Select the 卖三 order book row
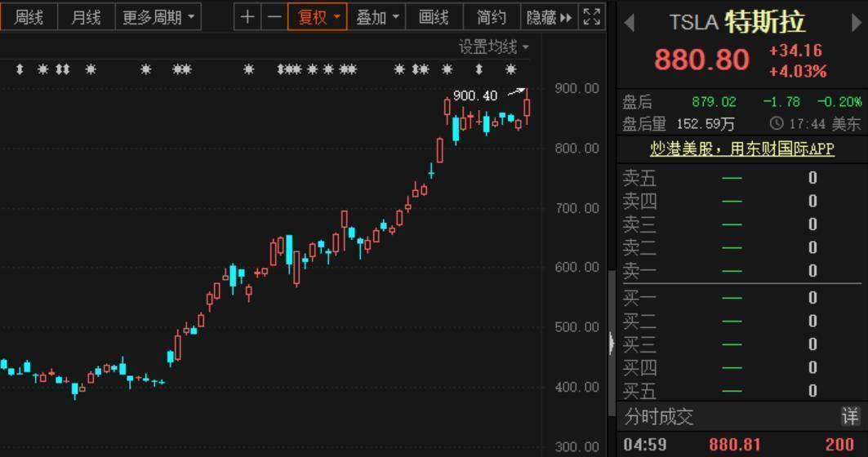 (x=740, y=224)
